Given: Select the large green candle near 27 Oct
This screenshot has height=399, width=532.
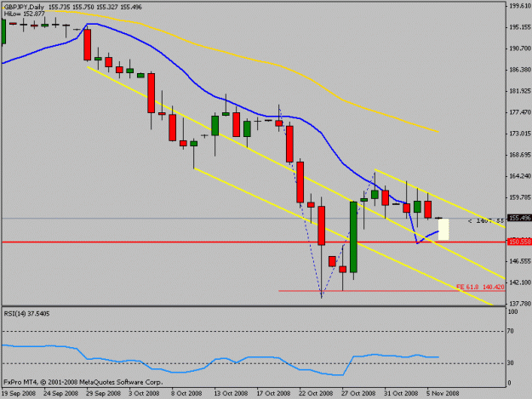Looking at the screenshot, I should click(x=353, y=237).
